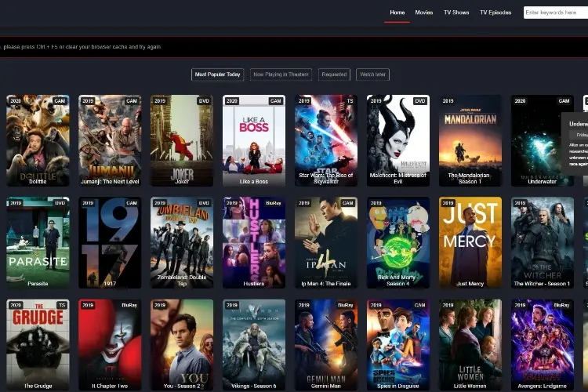This screenshot has width=588, height=392.
Task: Open the Avengers: Endgame poster
Action: click(x=543, y=345)
